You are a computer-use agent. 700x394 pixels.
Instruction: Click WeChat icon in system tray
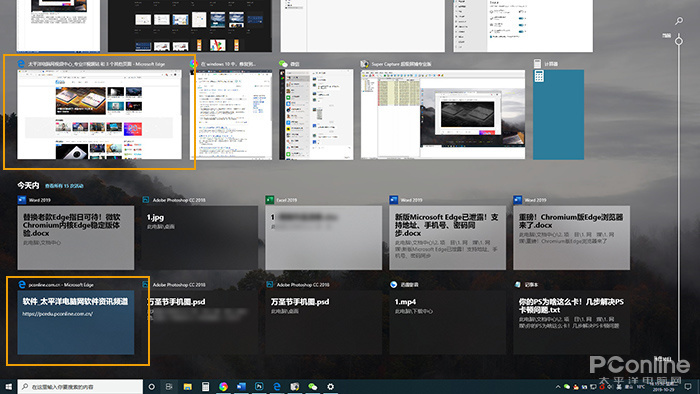coord(567,387)
